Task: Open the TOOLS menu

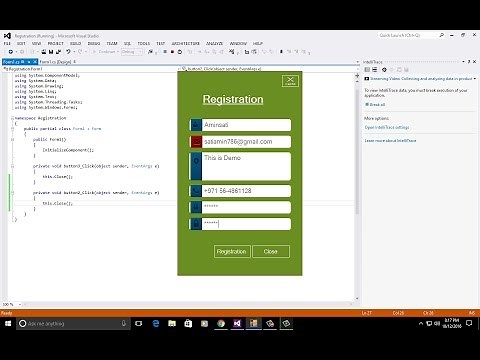Action: tap(144, 44)
